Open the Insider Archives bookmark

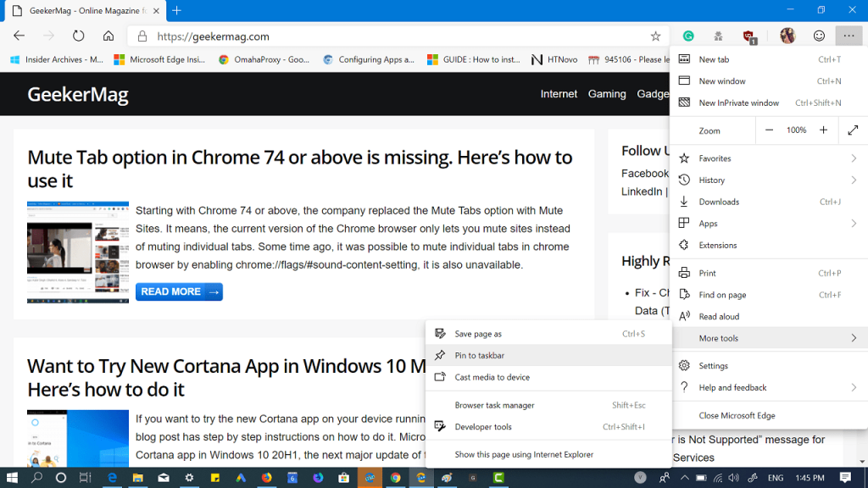[x=57, y=59]
